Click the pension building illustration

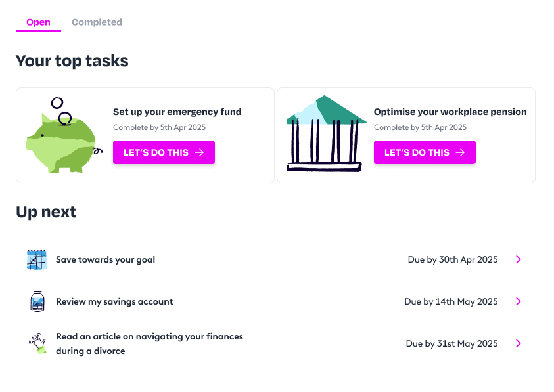325,135
